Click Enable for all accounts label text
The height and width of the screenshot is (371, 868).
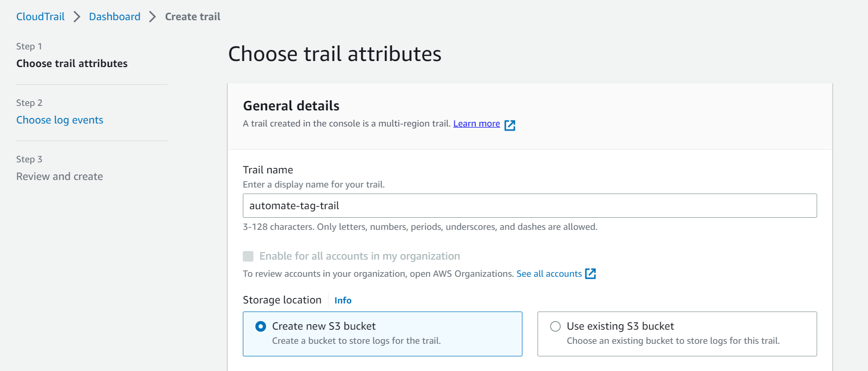(x=359, y=257)
